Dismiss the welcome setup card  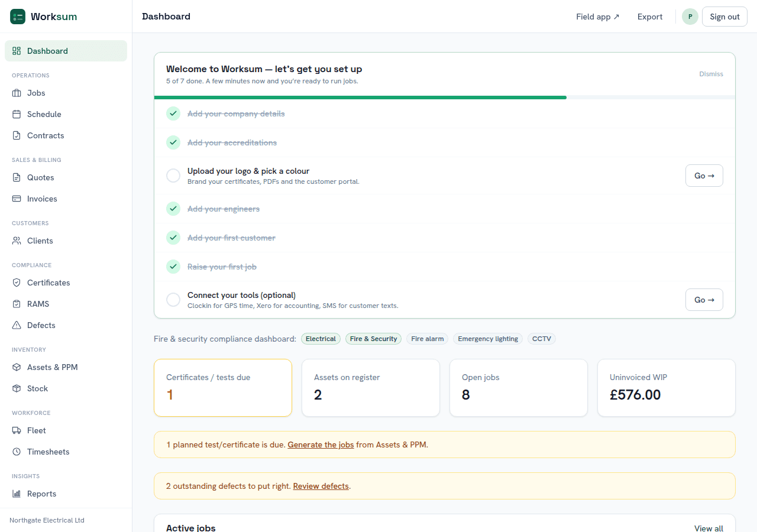711,74
